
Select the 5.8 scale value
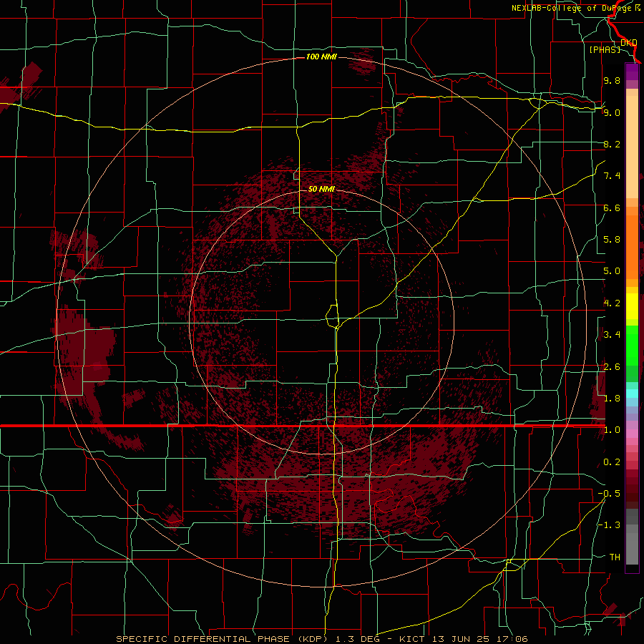click(612, 240)
